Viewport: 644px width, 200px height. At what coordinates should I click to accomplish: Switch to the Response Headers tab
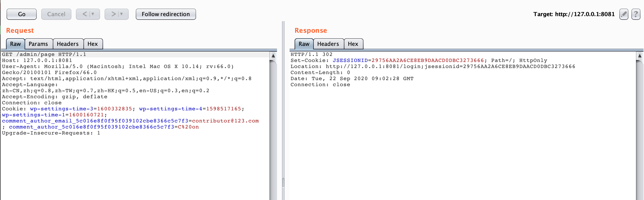coord(328,44)
